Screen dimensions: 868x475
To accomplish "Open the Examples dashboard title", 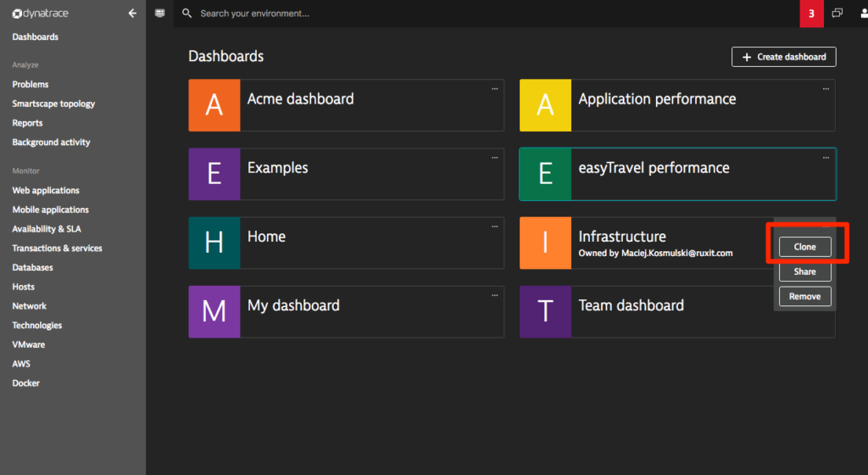I will [277, 168].
